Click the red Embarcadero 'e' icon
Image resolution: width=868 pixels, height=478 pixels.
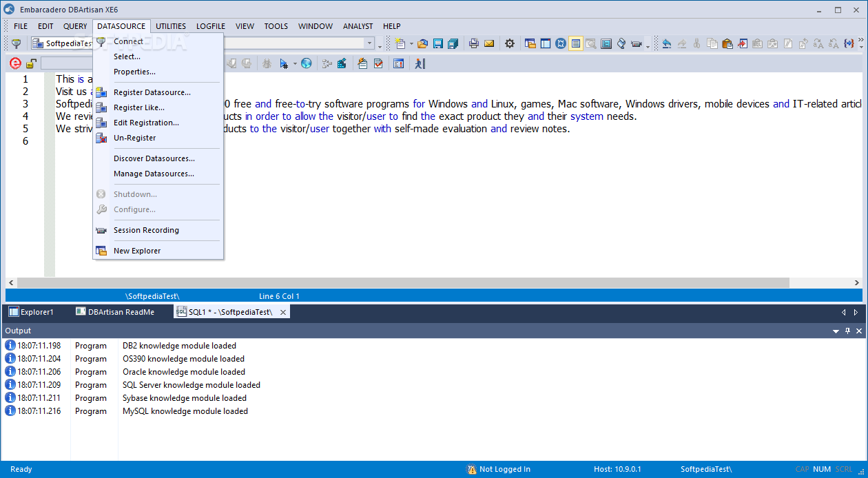coord(15,63)
